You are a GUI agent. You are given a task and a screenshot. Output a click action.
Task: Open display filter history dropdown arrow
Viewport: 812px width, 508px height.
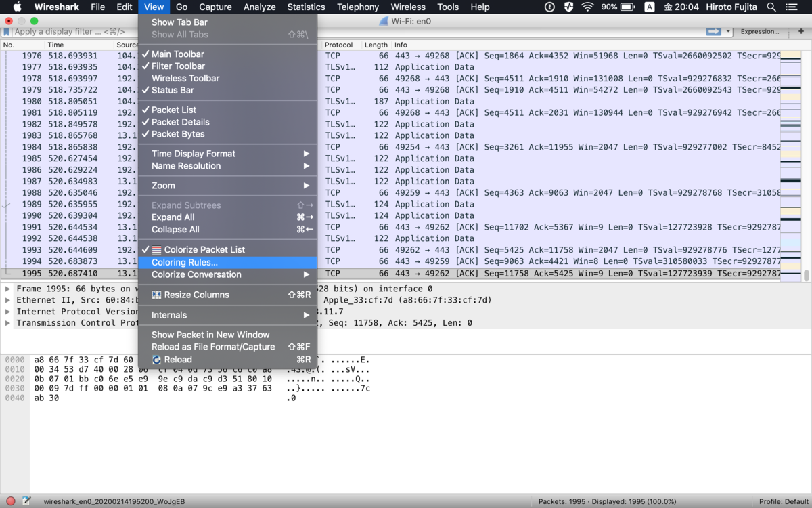click(729, 31)
